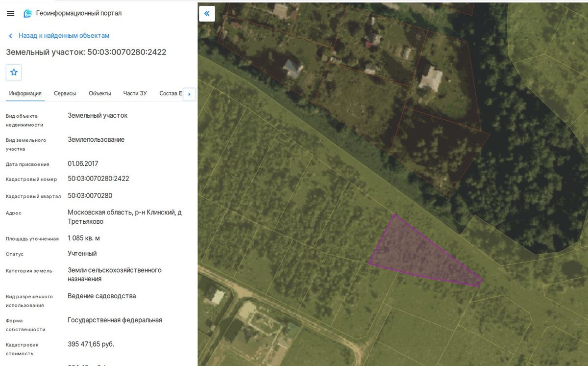This screenshot has height=366, width=588.
Task: Click the cadastral value 395 471,65 руб.
Action: tap(91, 344)
